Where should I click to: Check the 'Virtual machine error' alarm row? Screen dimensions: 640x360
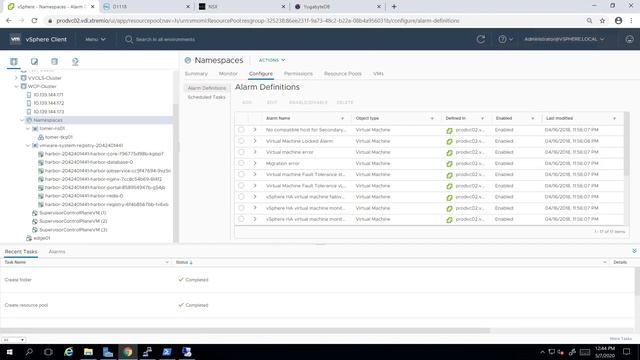click(x=241, y=152)
